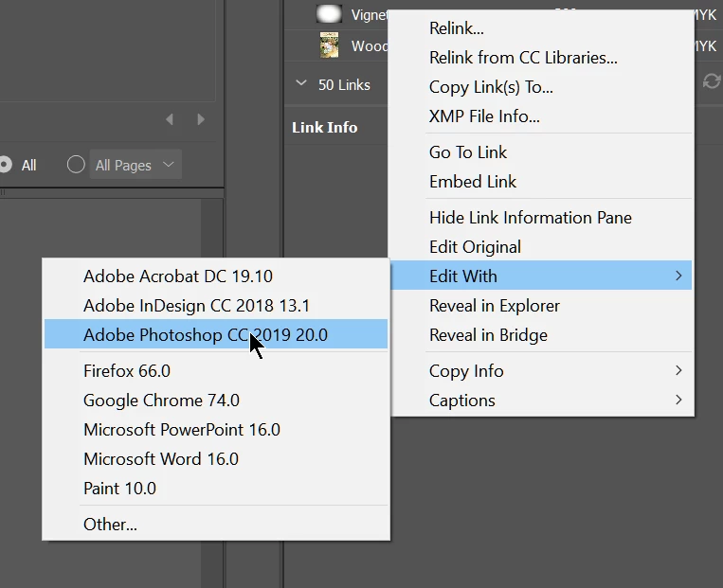Open the Edit With submenu
This screenshot has width=723, height=588.
[x=541, y=276]
